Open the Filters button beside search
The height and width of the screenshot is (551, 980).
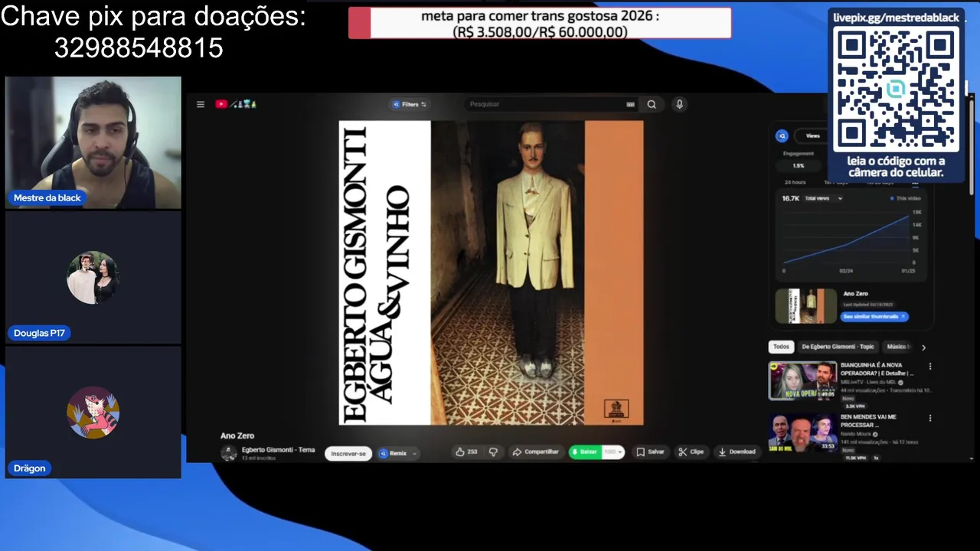pyautogui.click(x=410, y=104)
